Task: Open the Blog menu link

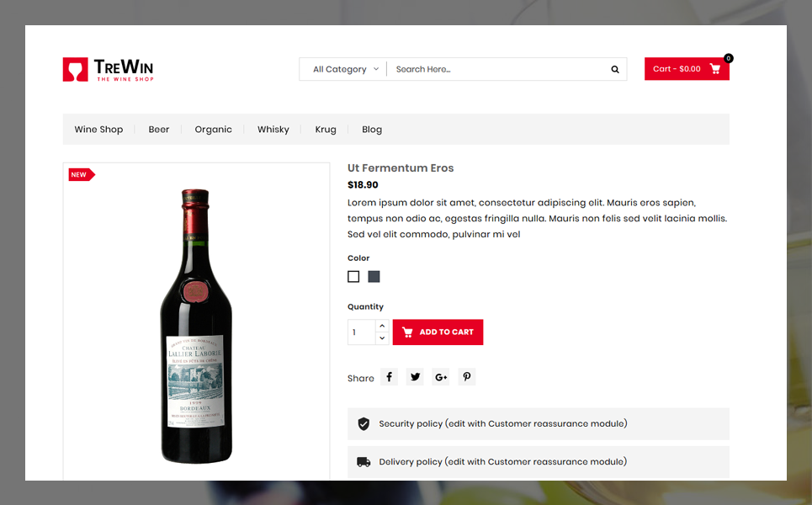Action: [x=372, y=130]
